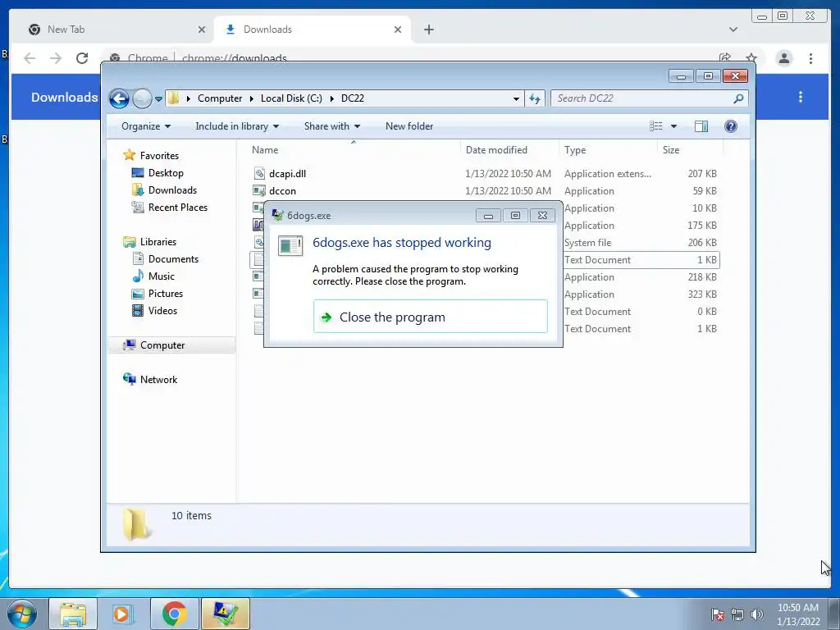Image resolution: width=840 pixels, height=630 pixels.
Task: Close the program via crash dialog button
Action: (x=430, y=317)
